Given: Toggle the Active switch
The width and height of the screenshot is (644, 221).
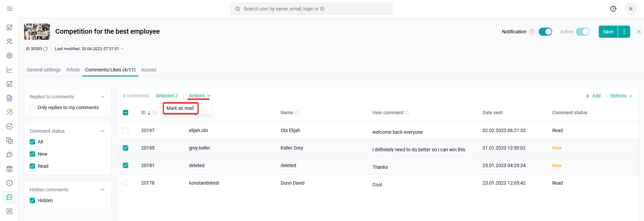Looking at the screenshot, I should [x=583, y=32].
